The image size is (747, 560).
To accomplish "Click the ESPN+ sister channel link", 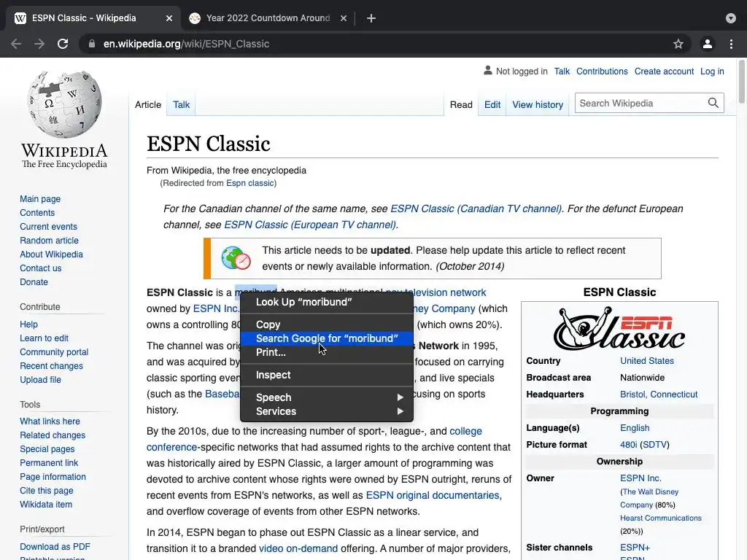I will [635, 547].
